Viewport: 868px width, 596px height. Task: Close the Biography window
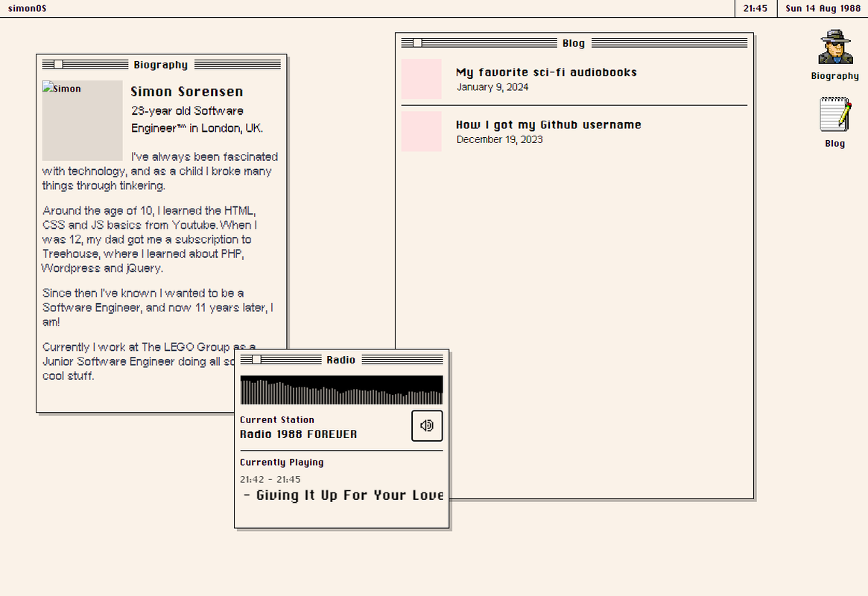[x=58, y=65]
